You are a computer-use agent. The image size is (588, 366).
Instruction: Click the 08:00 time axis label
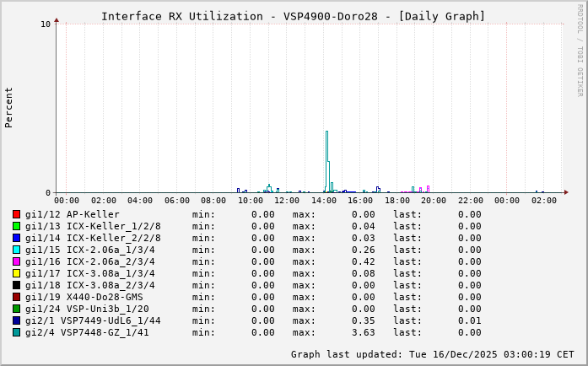coord(213,201)
